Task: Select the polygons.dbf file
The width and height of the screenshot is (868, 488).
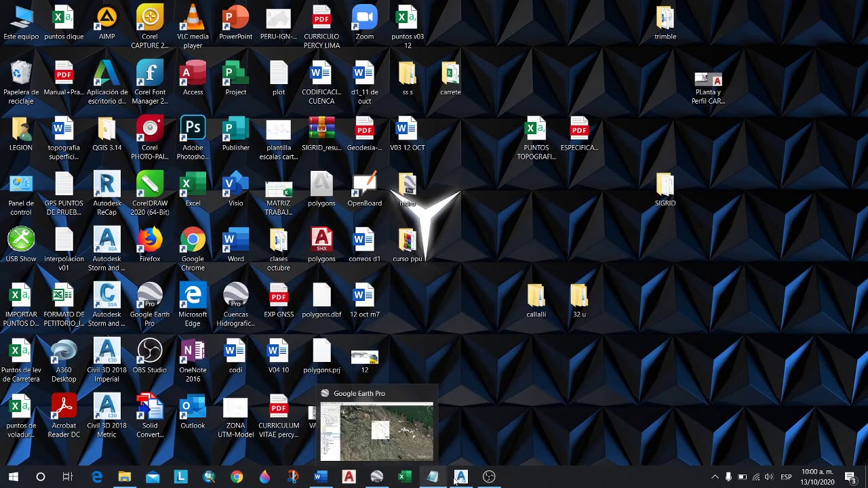Action: pos(321,302)
